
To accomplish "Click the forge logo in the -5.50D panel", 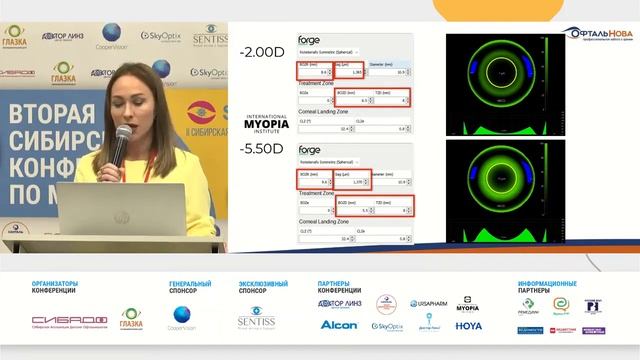I will click(309, 150).
